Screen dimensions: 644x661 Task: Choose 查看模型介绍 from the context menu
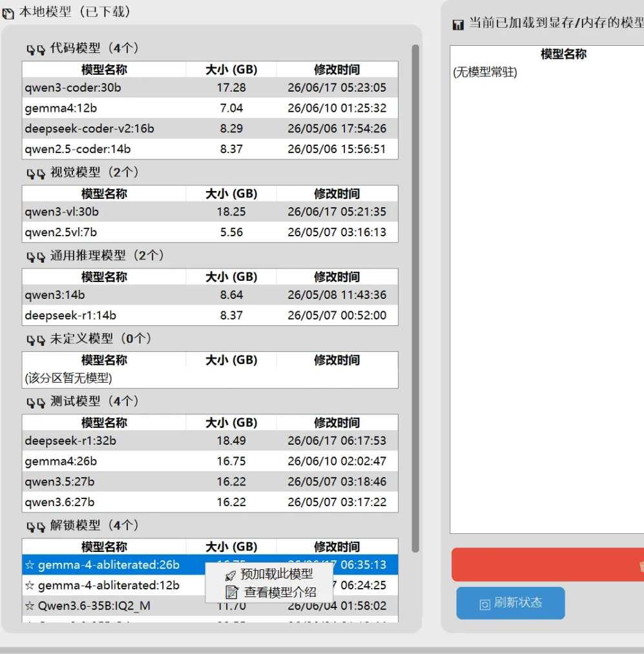(x=269, y=593)
